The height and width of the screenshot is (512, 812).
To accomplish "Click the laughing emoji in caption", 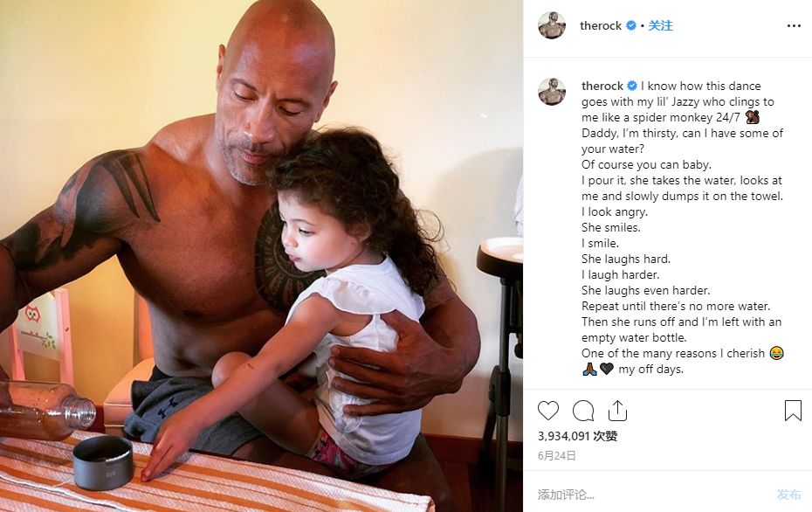I will click(776, 354).
